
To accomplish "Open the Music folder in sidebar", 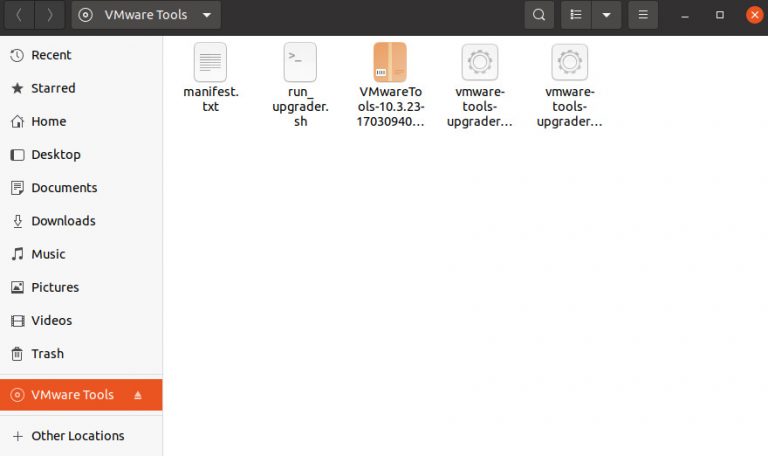I will [48, 254].
